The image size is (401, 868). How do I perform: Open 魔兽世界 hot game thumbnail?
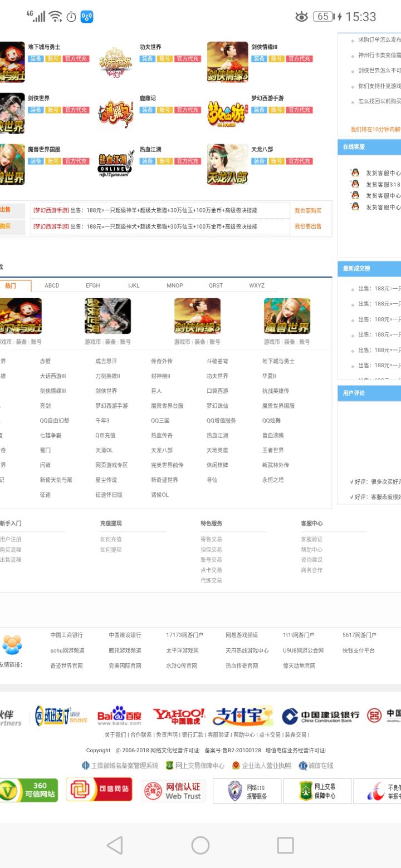tap(287, 316)
